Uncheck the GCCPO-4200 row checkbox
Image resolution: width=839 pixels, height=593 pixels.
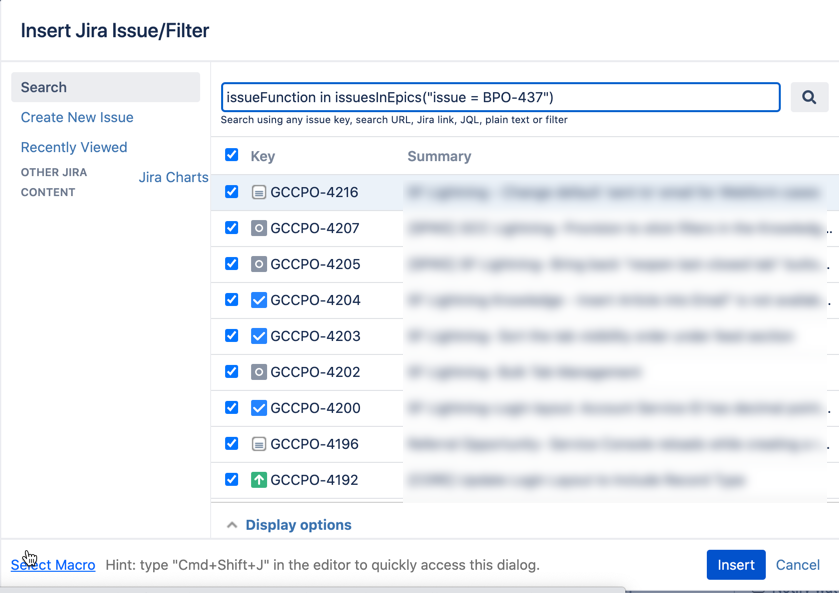point(231,407)
